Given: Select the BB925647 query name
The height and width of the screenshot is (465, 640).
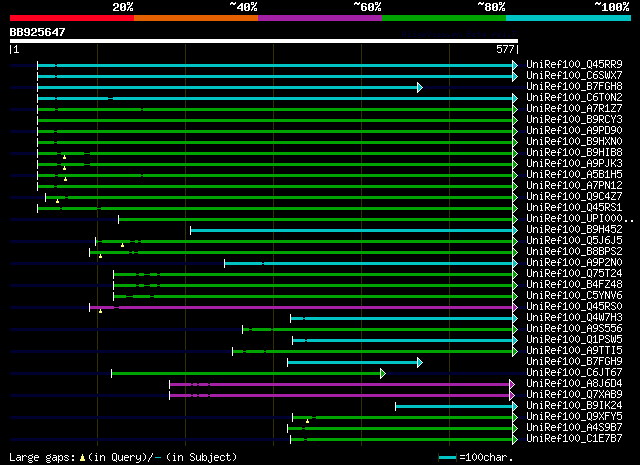Looking at the screenshot, I should click(38, 32).
